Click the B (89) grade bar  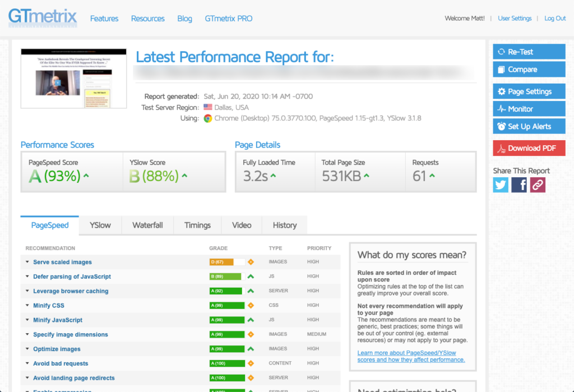click(227, 276)
